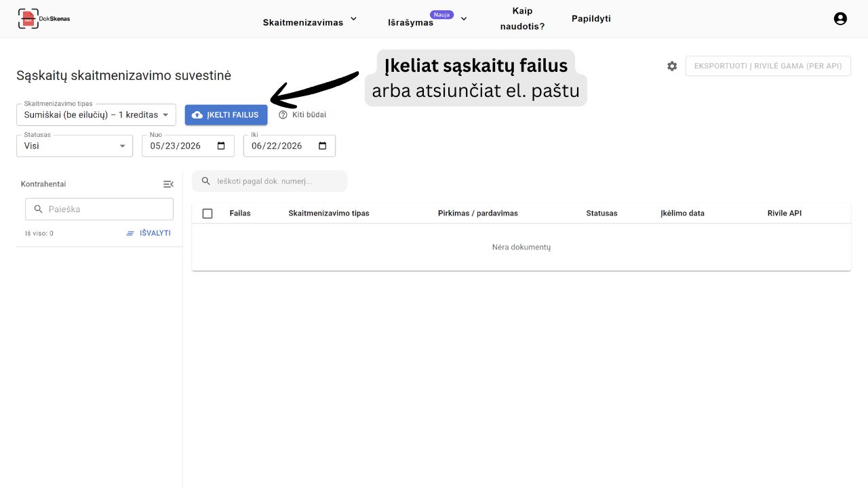Viewport: 868px width, 488px height.
Task: Click the Failas column header
Action: 240,213
